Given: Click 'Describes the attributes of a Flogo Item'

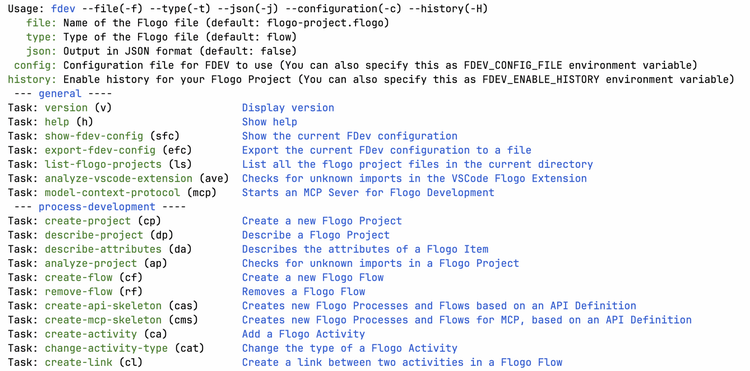Looking at the screenshot, I should point(365,249).
